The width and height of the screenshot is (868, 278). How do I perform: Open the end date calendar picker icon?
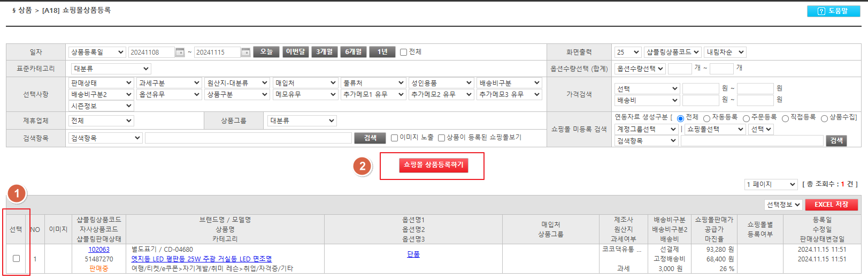pos(245,52)
